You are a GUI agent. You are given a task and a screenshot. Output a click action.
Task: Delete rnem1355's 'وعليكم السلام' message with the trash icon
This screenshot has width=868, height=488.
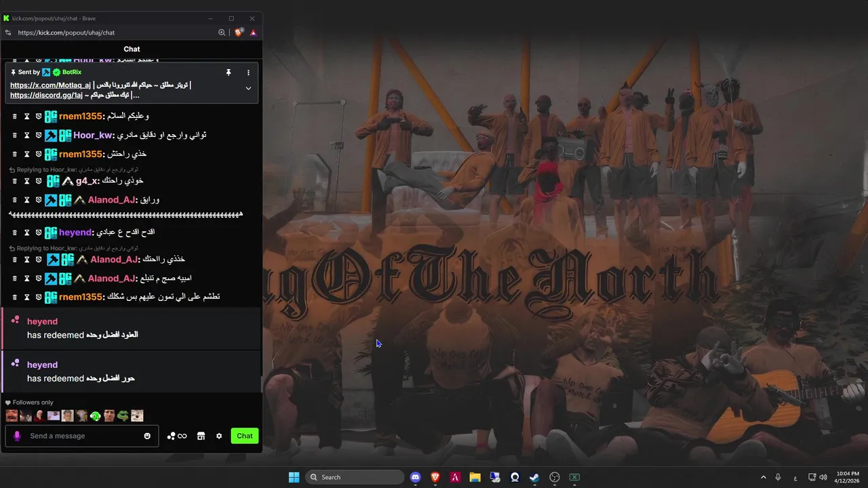pos(15,117)
